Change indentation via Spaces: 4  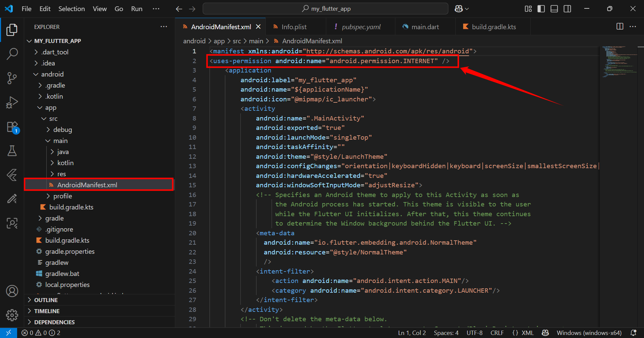coord(446,333)
